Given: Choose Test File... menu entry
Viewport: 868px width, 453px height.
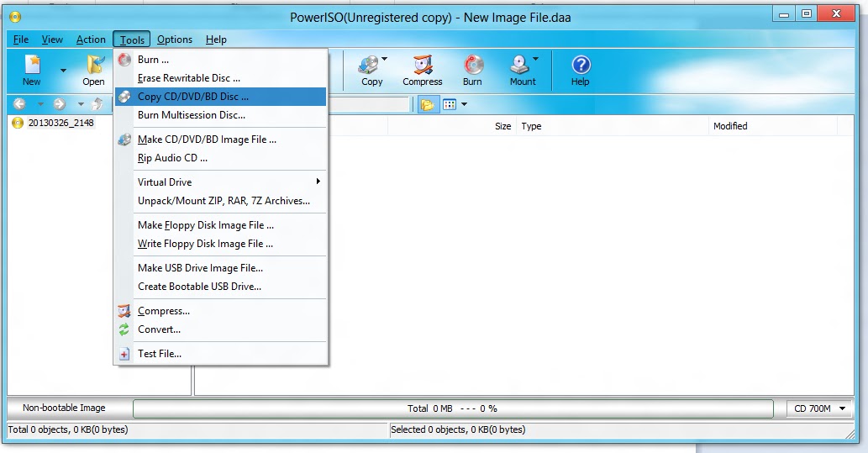Looking at the screenshot, I should point(221,353).
